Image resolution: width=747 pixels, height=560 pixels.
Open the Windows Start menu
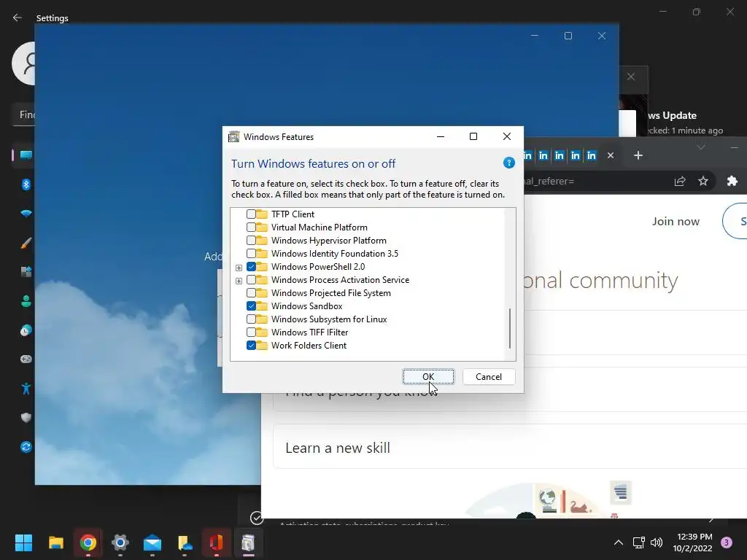point(23,542)
